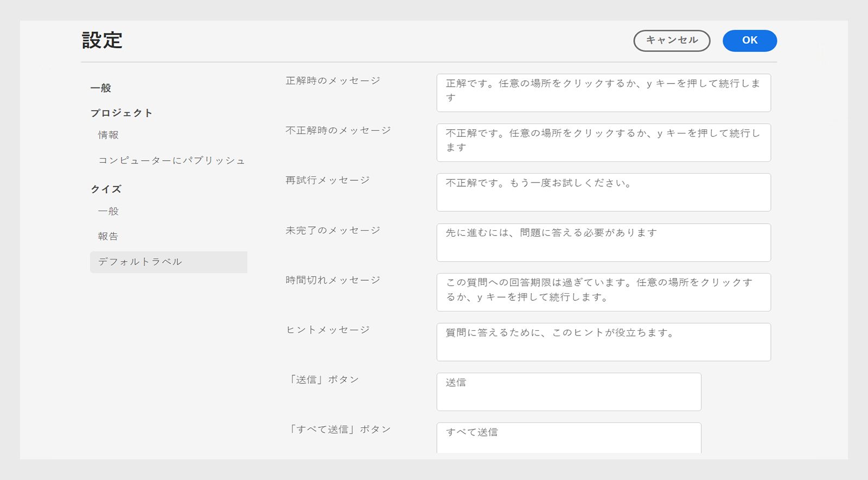Open the 情報 settings page

point(108,135)
